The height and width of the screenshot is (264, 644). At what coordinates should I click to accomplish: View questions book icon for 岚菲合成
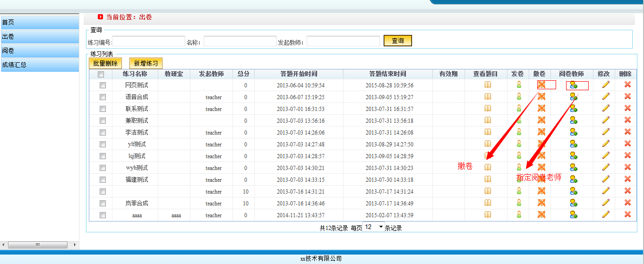click(x=488, y=203)
